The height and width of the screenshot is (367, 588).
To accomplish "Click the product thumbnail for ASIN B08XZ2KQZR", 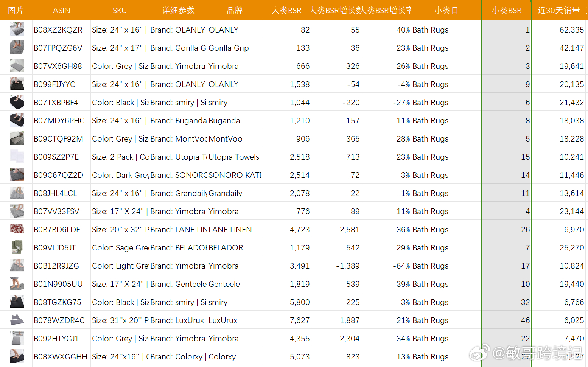I will [x=17, y=30].
